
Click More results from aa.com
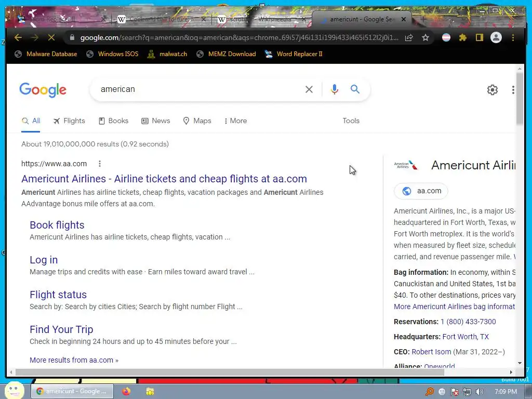(74, 360)
